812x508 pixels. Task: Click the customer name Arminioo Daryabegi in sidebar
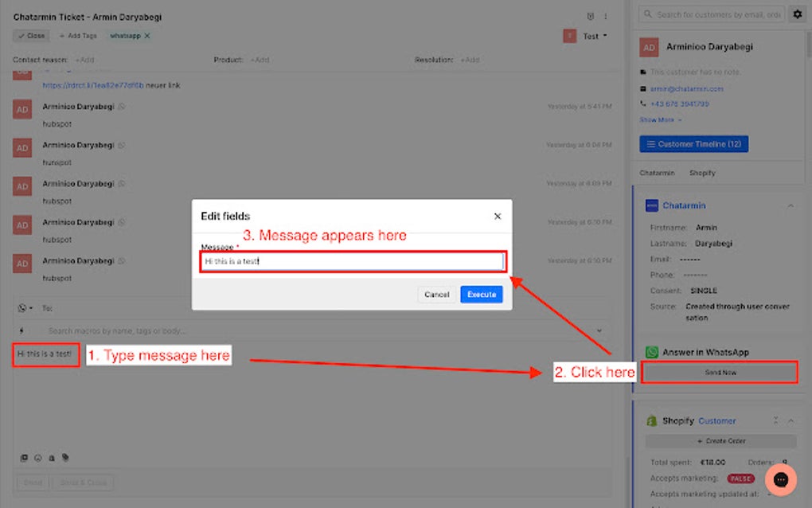click(x=709, y=47)
